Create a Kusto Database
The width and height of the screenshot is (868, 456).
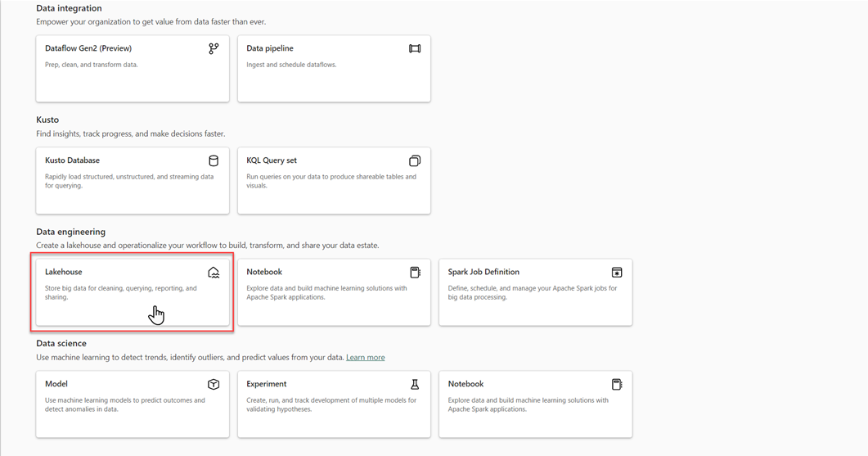[x=133, y=181]
